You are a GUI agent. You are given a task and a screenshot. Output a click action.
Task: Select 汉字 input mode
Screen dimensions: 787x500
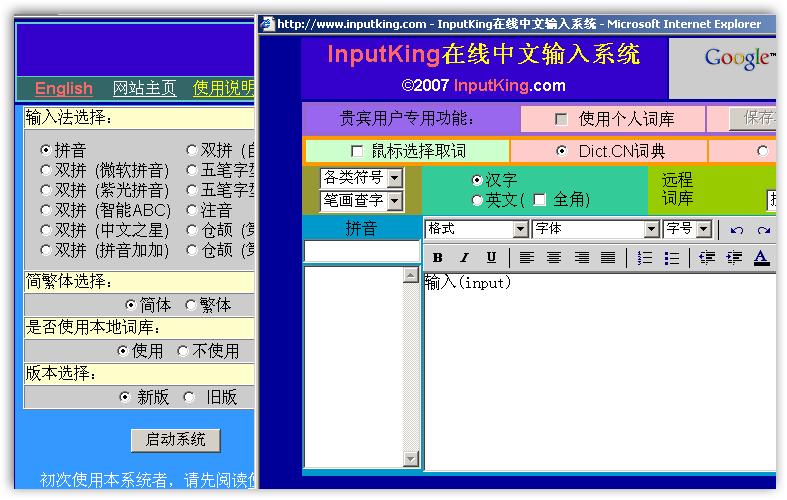(x=477, y=180)
